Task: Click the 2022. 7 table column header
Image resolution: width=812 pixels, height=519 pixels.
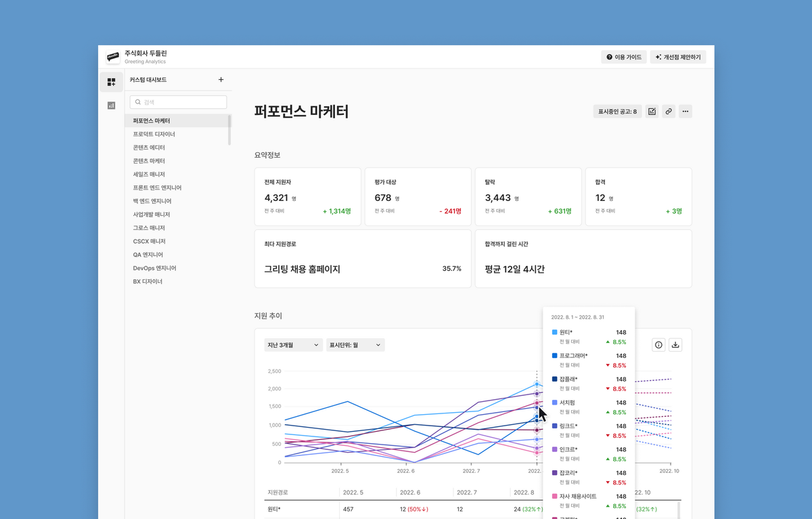Action: pos(467,493)
